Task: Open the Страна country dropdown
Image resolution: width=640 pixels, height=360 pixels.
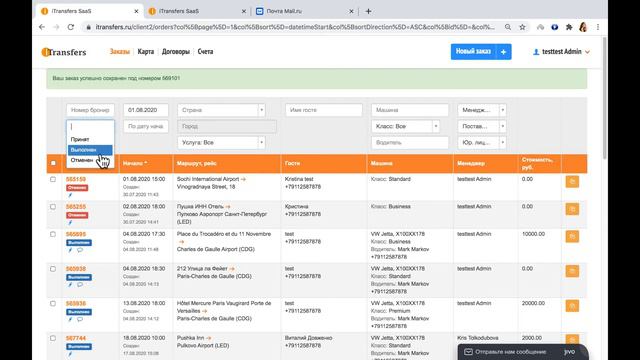Action: (x=221, y=110)
